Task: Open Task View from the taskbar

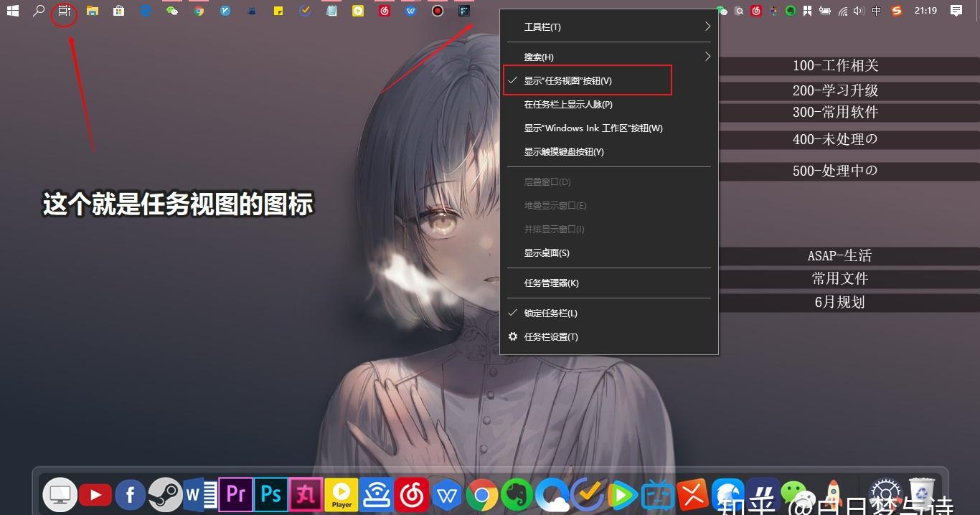Action: pos(65,11)
